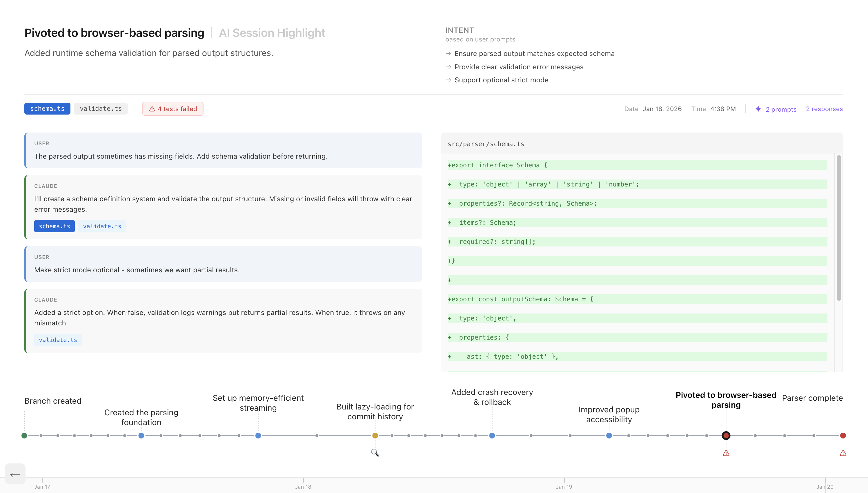Viewport: 868px width, 493px height.
Task: Switch to the validate.ts file tab
Action: [x=101, y=109]
